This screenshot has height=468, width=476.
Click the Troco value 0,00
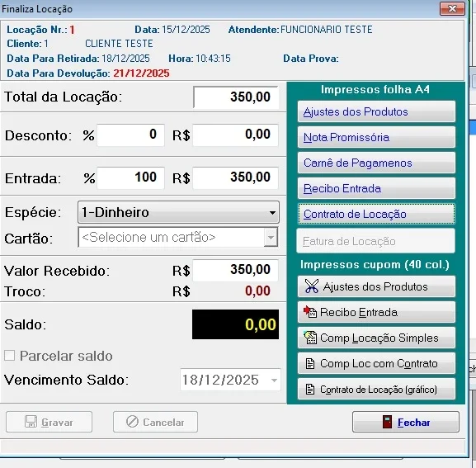[257, 291]
